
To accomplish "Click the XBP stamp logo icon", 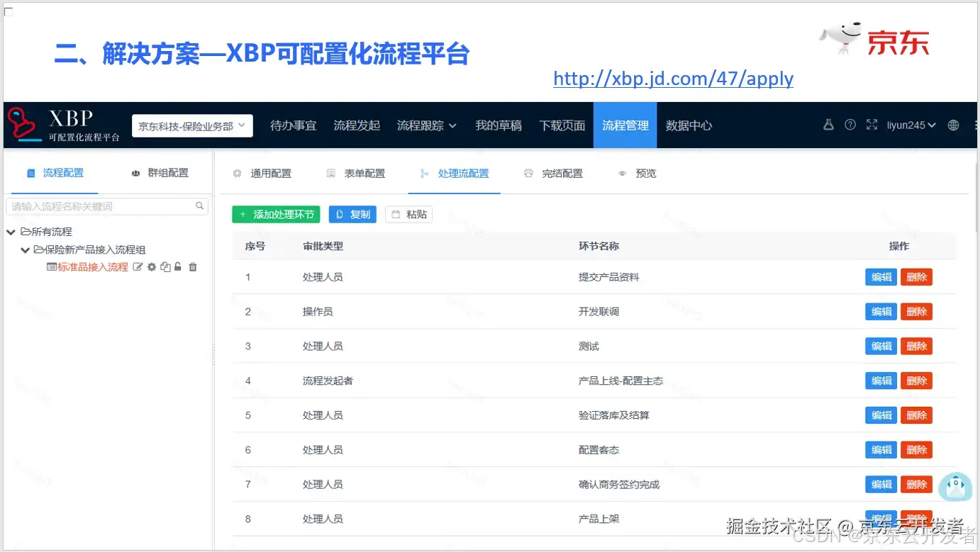I will [25, 125].
